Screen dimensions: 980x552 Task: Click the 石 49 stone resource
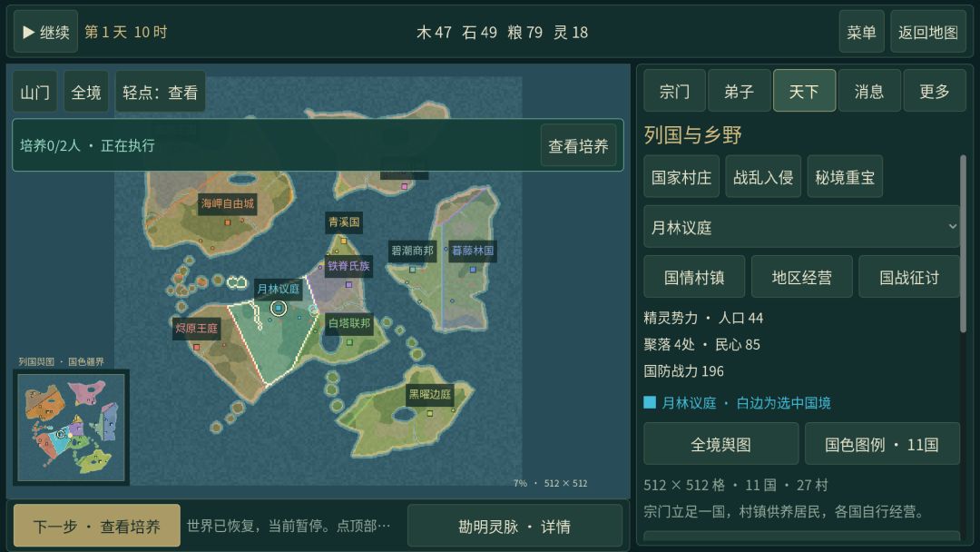[480, 33]
